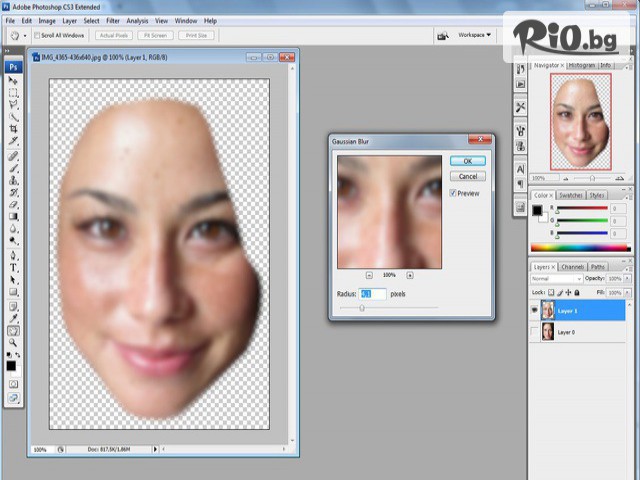Select the Eraser tool

(x=13, y=206)
